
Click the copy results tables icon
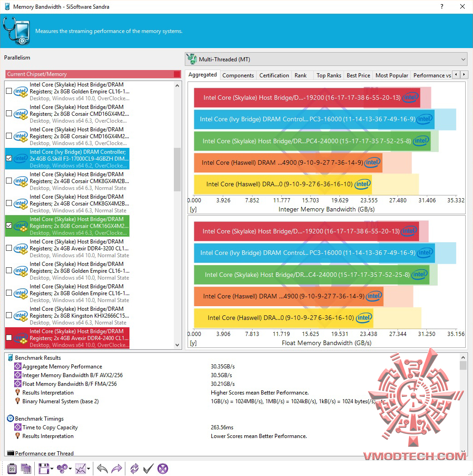(26, 469)
